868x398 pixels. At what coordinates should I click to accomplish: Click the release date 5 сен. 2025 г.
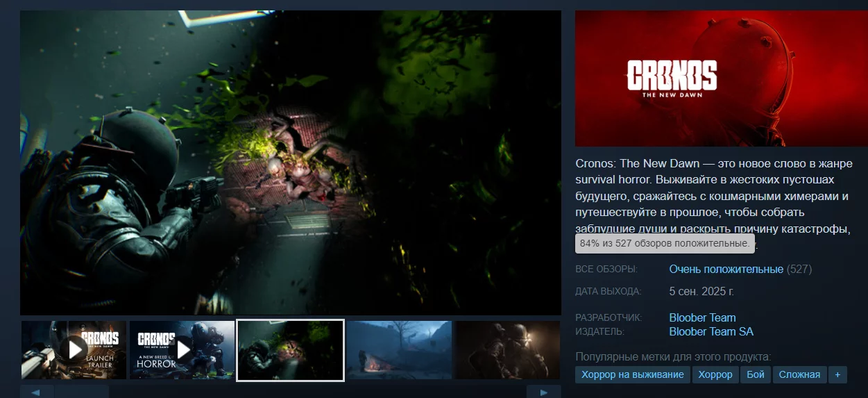click(701, 291)
